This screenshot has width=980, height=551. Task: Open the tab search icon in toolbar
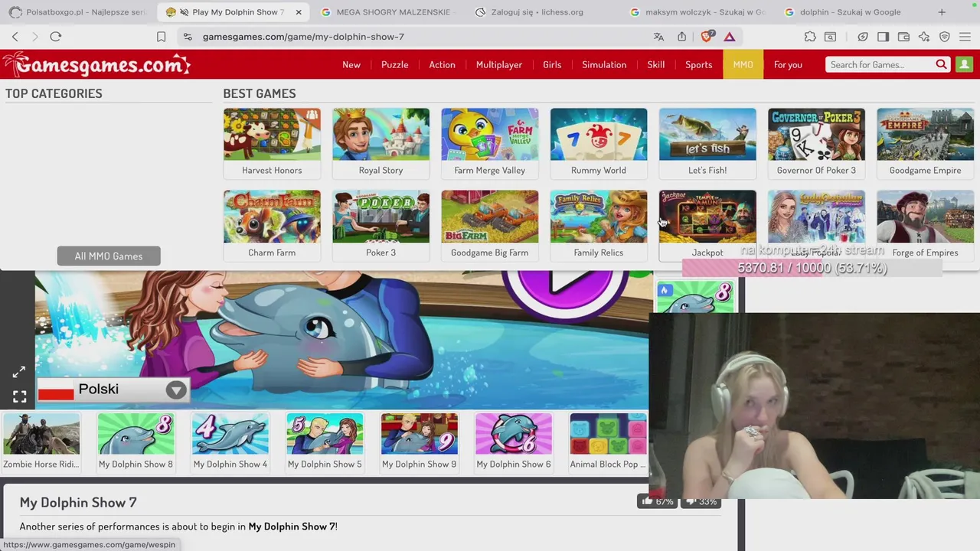(830, 37)
